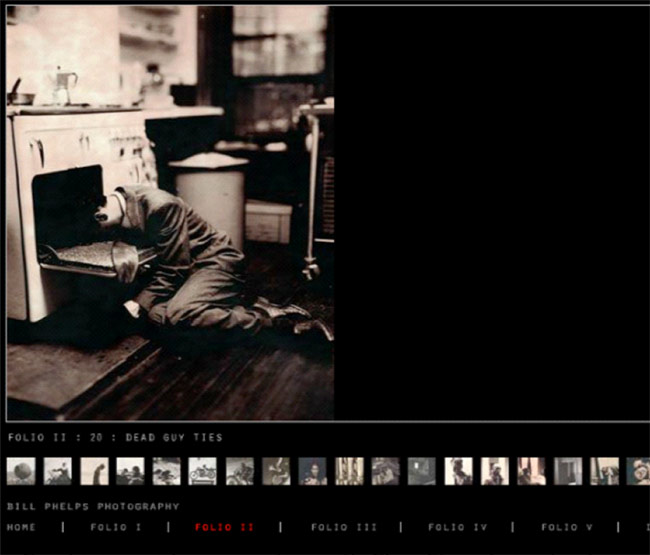The width and height of the screenshot is (650, 555).
Task: Select the thirteenth thumbnail in the strip
Action: coord(458,471)
